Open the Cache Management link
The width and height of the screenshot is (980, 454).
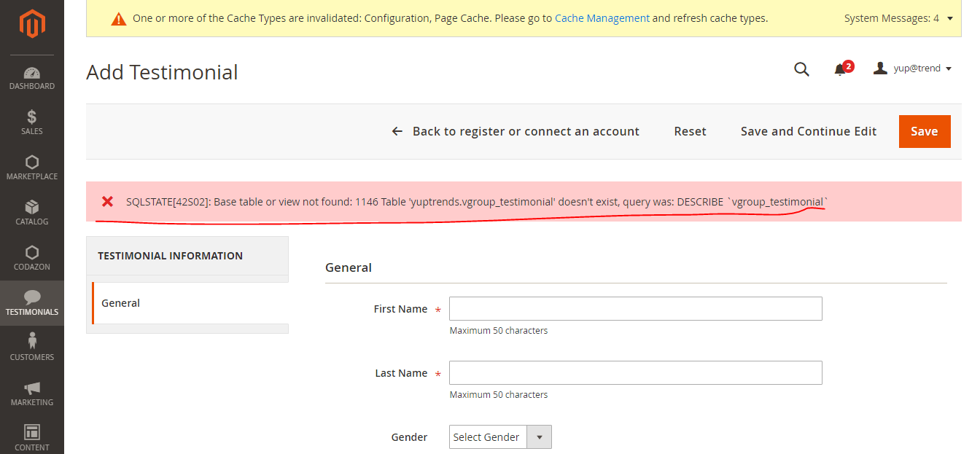(x=602, y=17)
